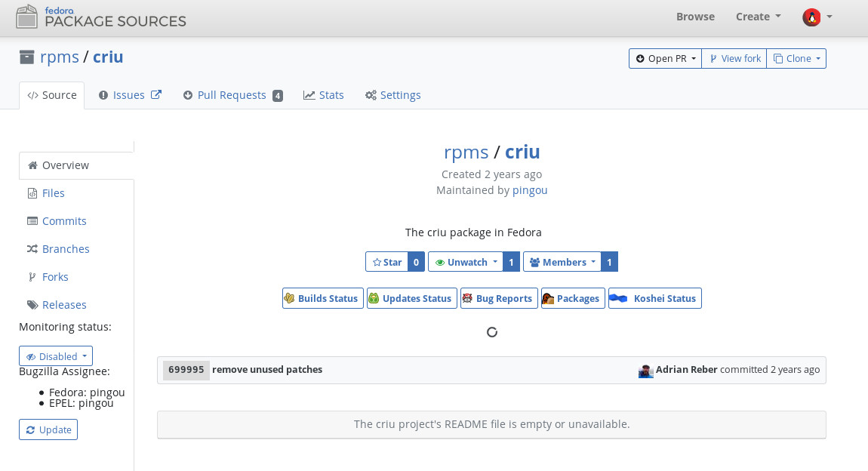The width and height of the screenshot is (868, 471).
Task: Click the criu link in header breadcrumb
Action: (108, 57)
